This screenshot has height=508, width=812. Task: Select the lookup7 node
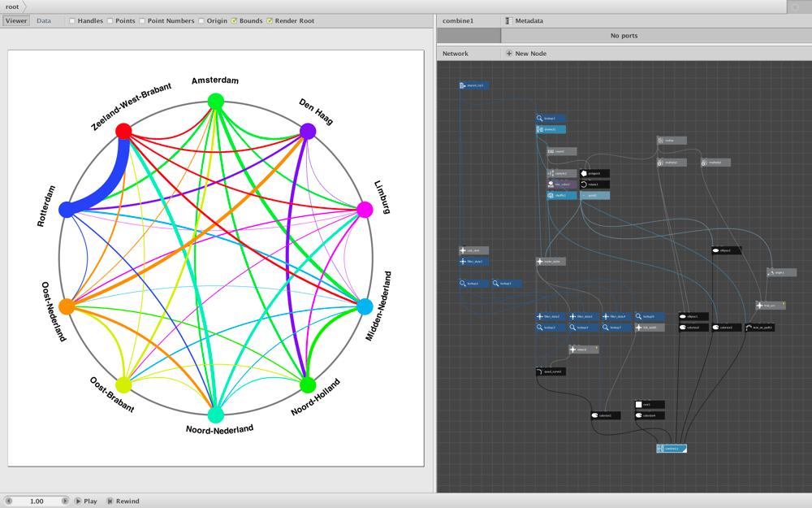pyautogui.click(x=616, y=327)
